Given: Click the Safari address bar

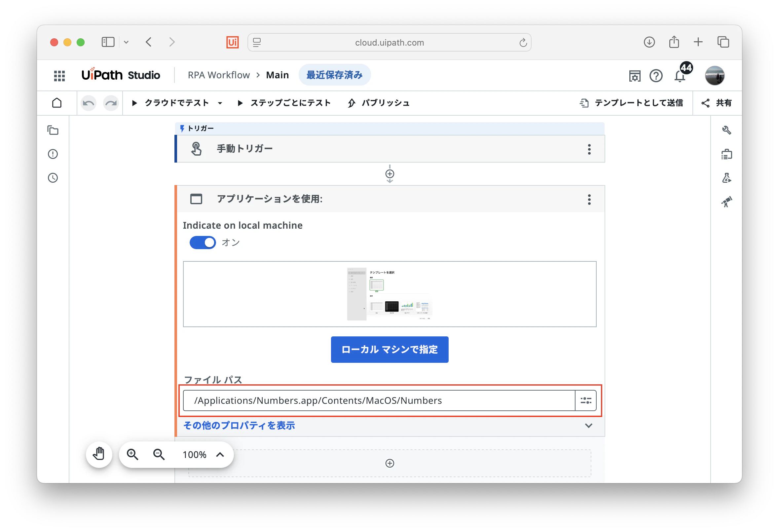Looking at the screenshot, I should 389,42.
